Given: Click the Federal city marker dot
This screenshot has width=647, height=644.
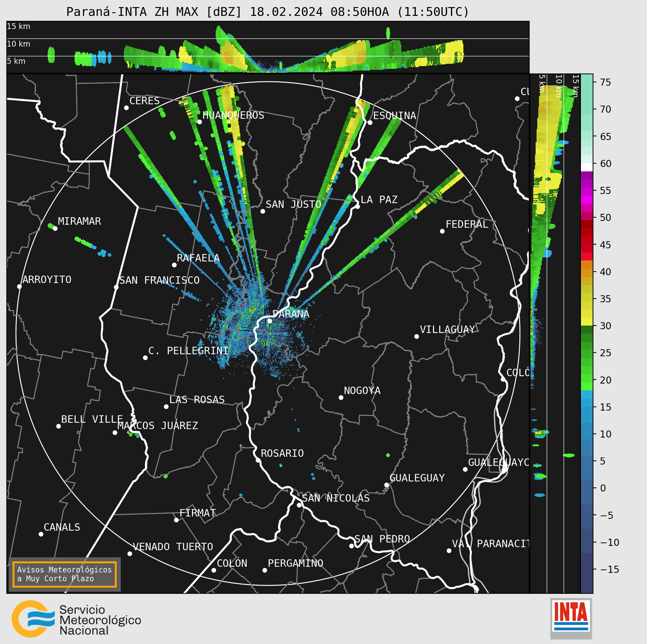Looking at the screenshot, I should point(442,231).
